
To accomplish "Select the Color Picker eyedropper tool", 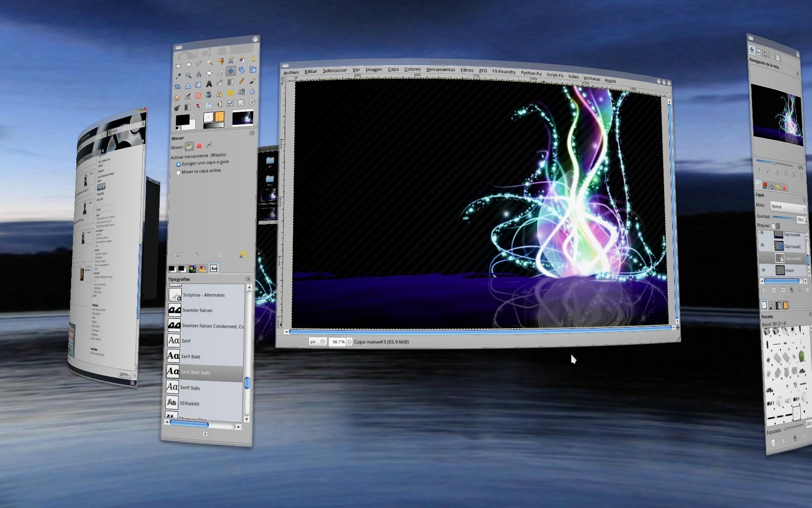I will [178, 76].
